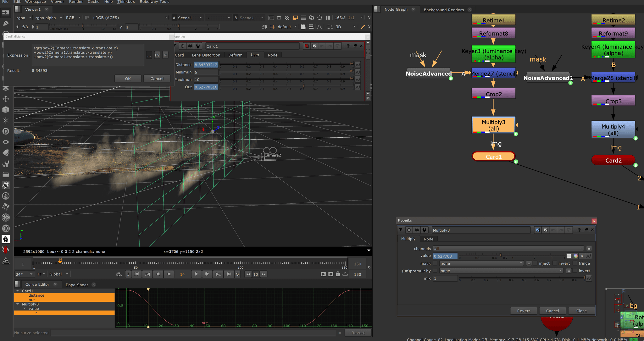Jump to the last frame
This screenshot has width=644, height=341.
tap(229, 274)
